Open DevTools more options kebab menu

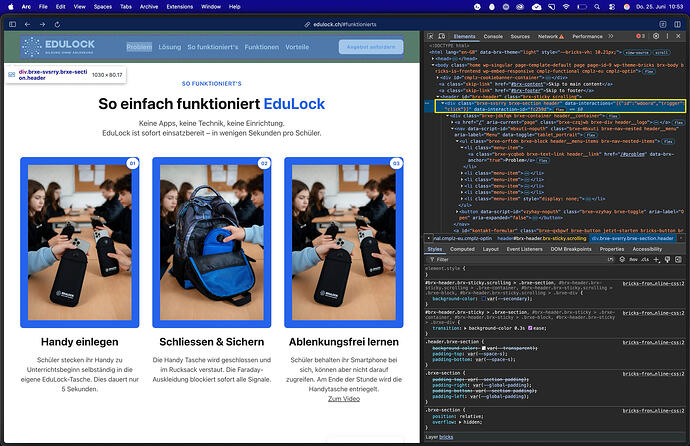coord(667,36)
